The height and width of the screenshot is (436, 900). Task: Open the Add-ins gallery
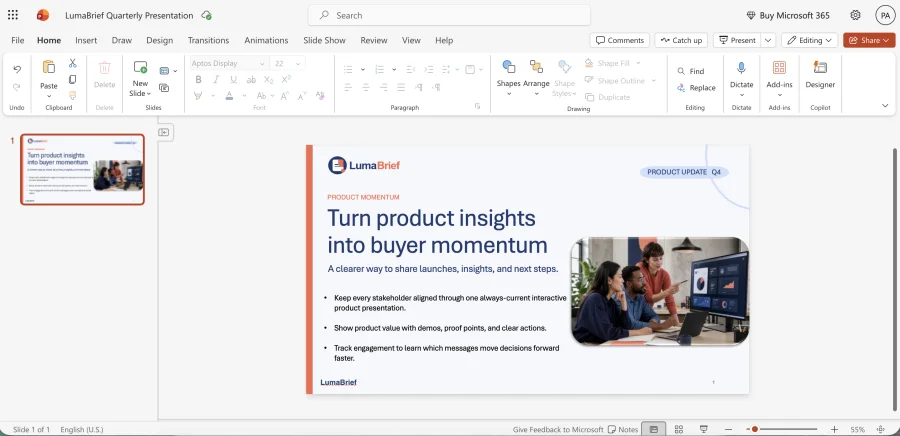tap(779, 77)
